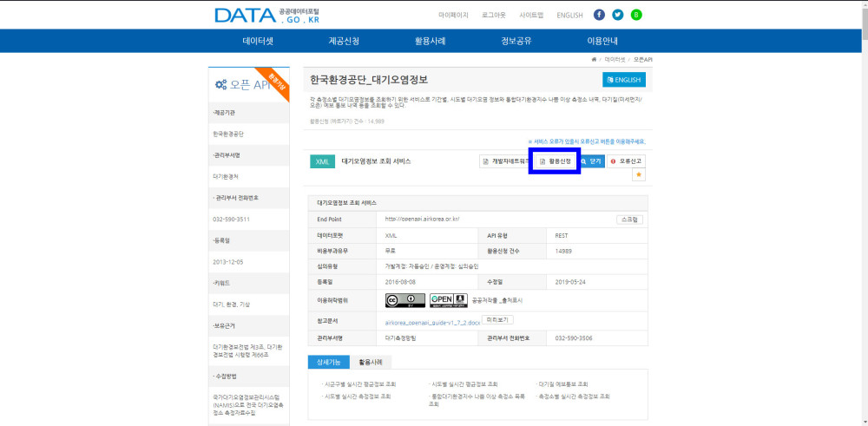
Task: Open 통합대기환경지수 나쁨 이상 측정소 목록 조회
Action: coord(477,400)
